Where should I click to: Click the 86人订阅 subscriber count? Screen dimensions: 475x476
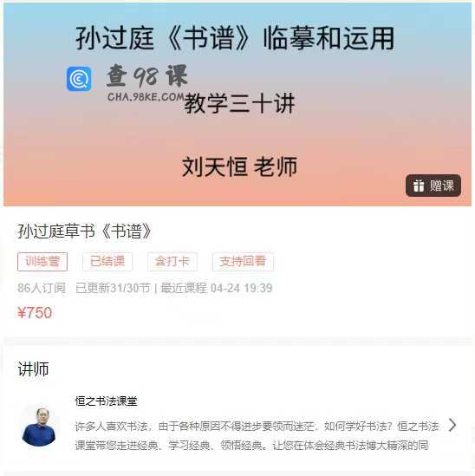[x=42, y=288]
